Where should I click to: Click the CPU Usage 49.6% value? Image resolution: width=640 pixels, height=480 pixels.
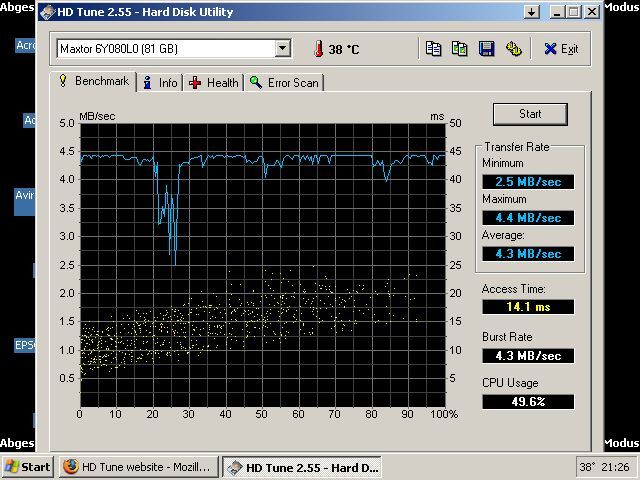point(528,402)
